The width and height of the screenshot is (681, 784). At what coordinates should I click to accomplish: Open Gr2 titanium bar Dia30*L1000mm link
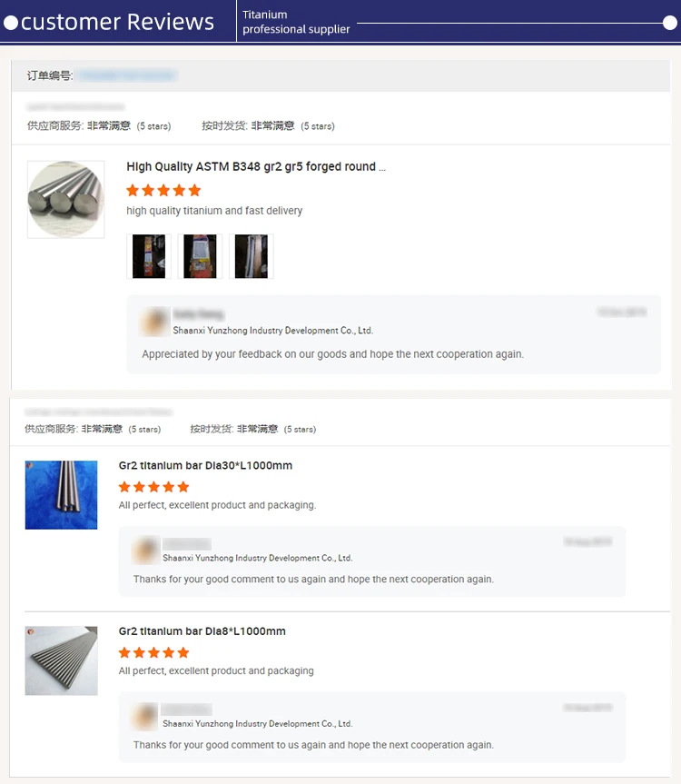point(205,465)
